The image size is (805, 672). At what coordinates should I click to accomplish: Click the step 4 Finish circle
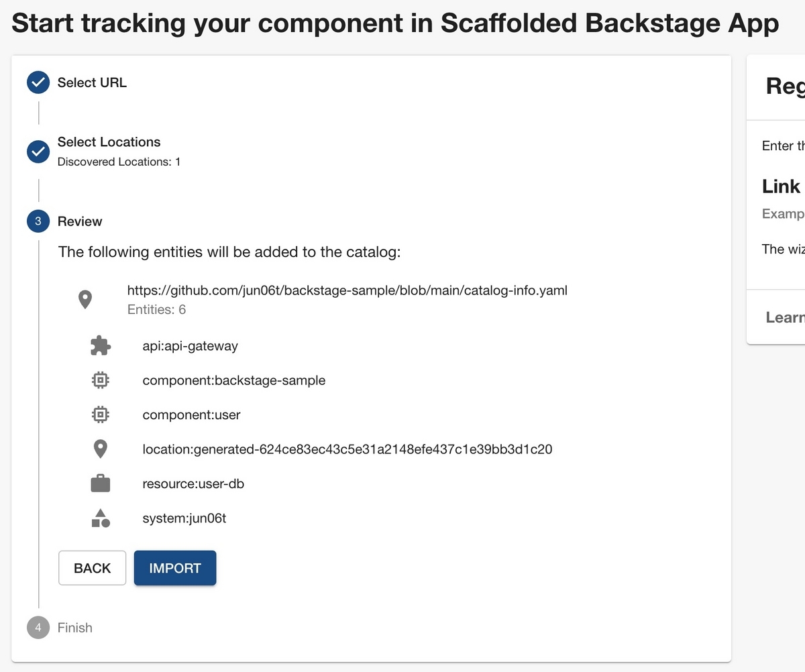point(38,628)
